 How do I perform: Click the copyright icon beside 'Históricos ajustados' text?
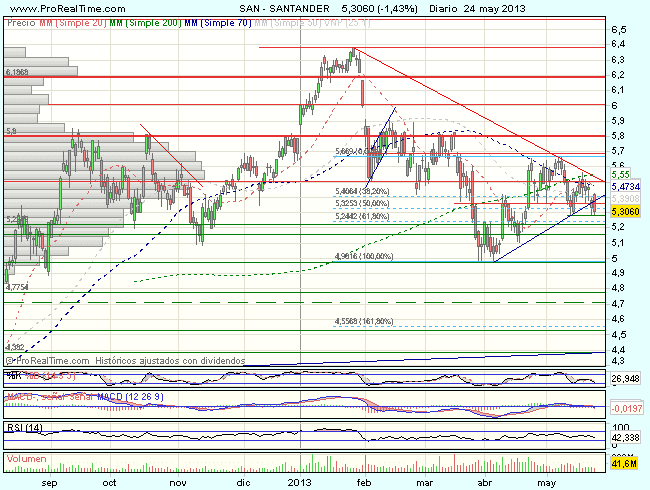[9, 359]
